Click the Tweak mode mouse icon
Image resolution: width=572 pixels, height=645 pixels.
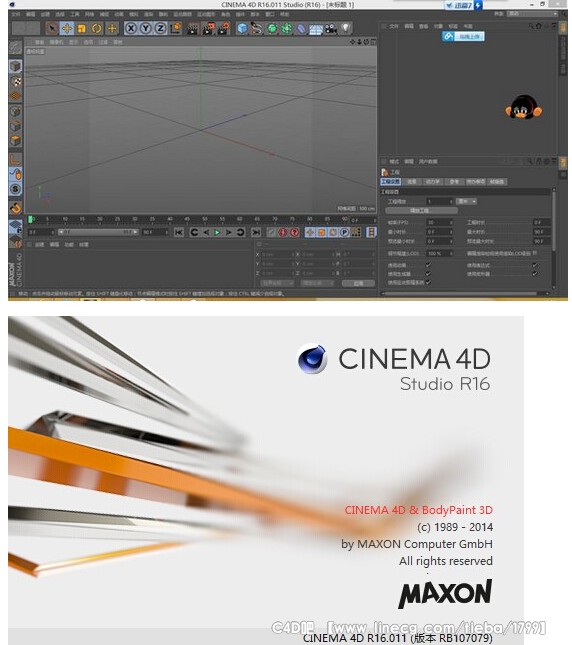[16, 174]
